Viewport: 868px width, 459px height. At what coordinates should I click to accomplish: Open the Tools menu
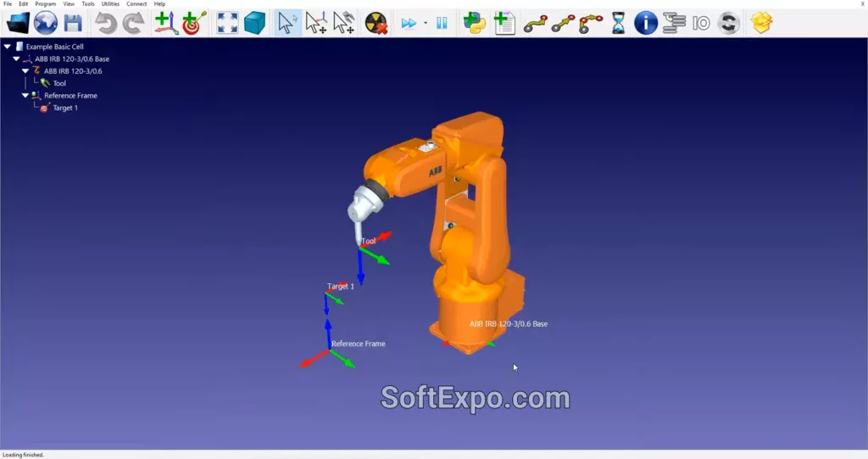pyautogui.click(x=88, y=4)
